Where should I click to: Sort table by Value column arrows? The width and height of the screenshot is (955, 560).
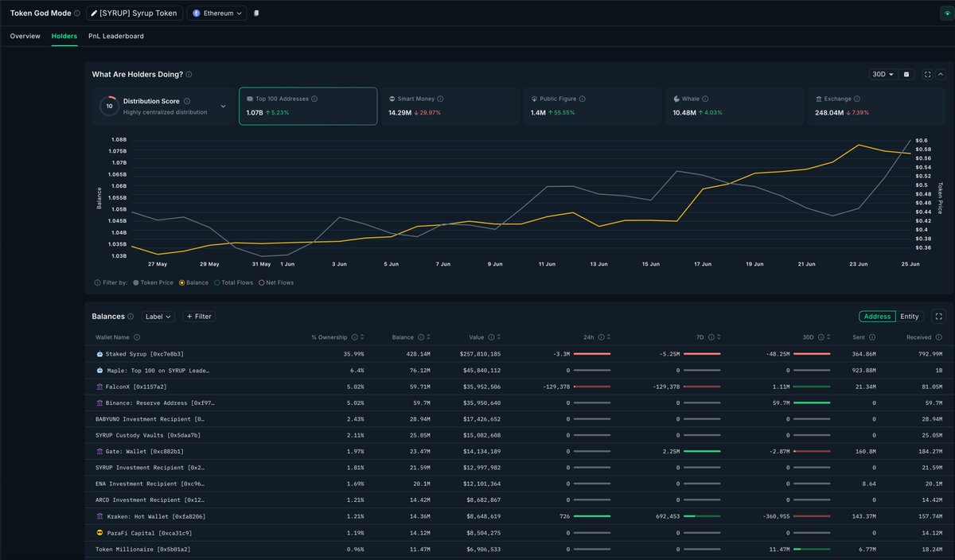pos(501,337)
